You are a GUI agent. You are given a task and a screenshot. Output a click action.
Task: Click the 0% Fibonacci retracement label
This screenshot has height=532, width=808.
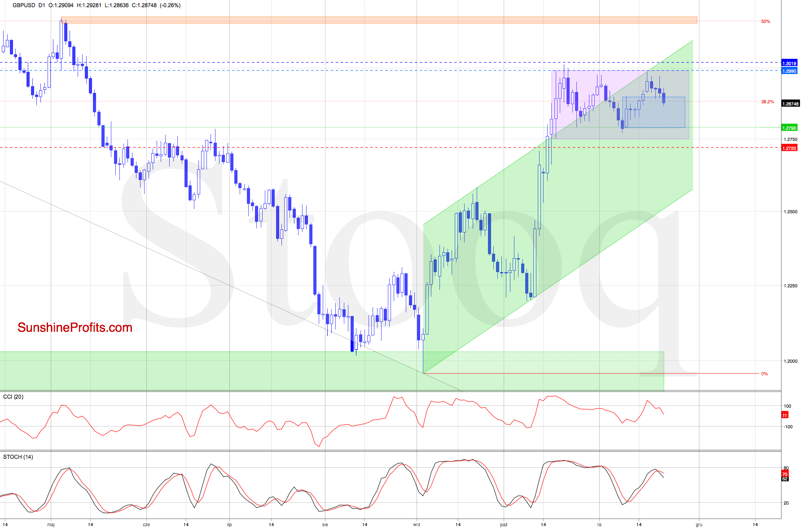[764, 374]
